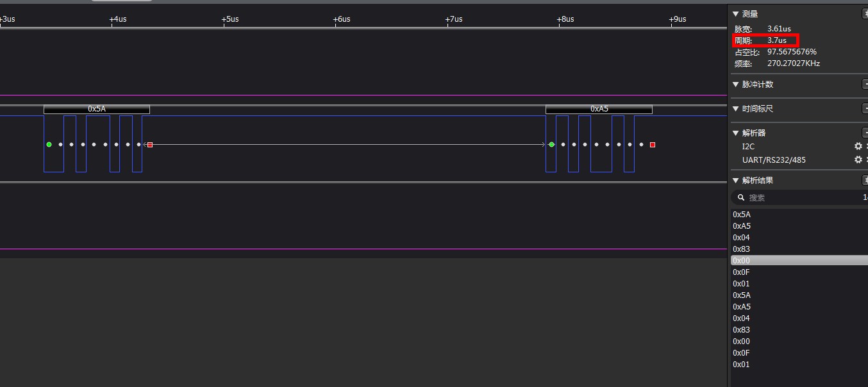Click the +6us mark on time ruler
The image size is (868, 387).
click(341, 19)
